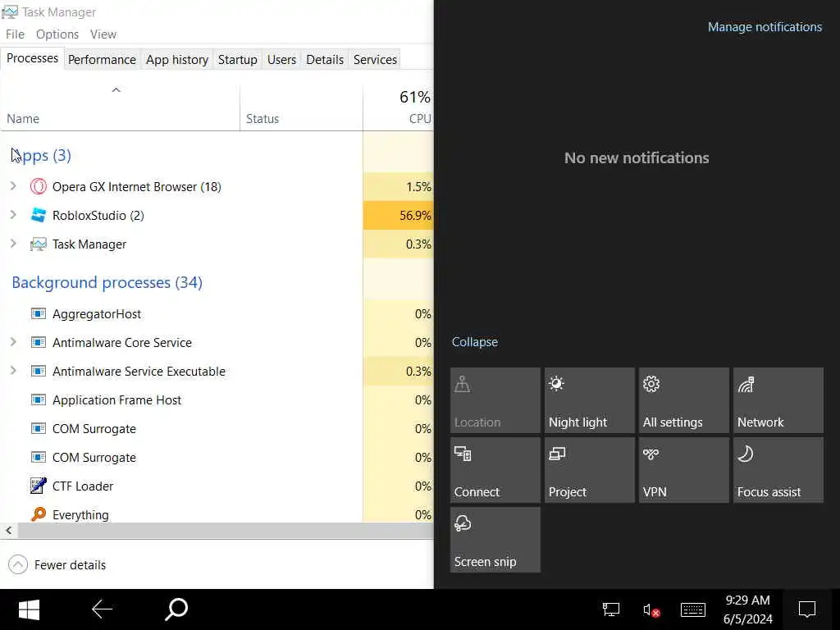Toggle Night light quick action
840x630 pixels.
point(589,400)
